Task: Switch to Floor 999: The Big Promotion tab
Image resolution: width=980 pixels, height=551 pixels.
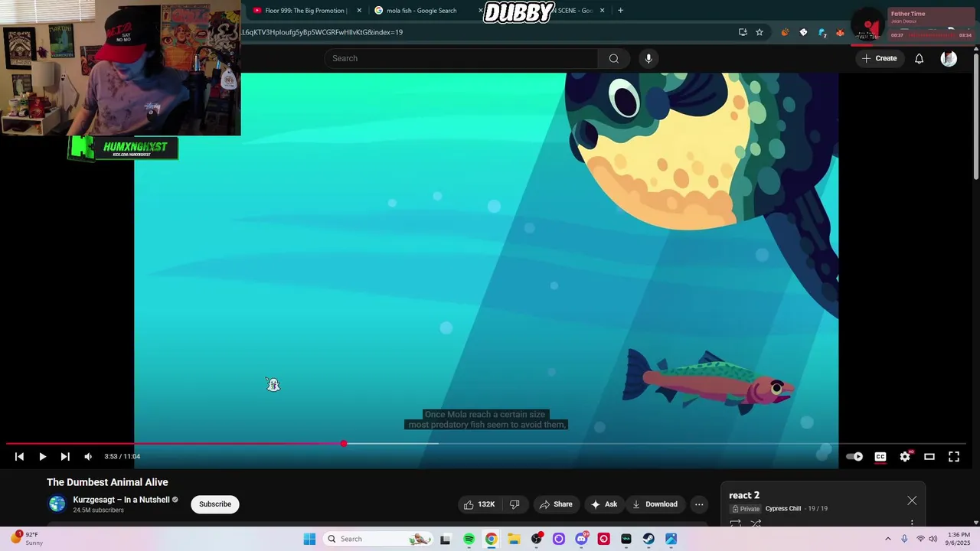Action: click(305, 11)
